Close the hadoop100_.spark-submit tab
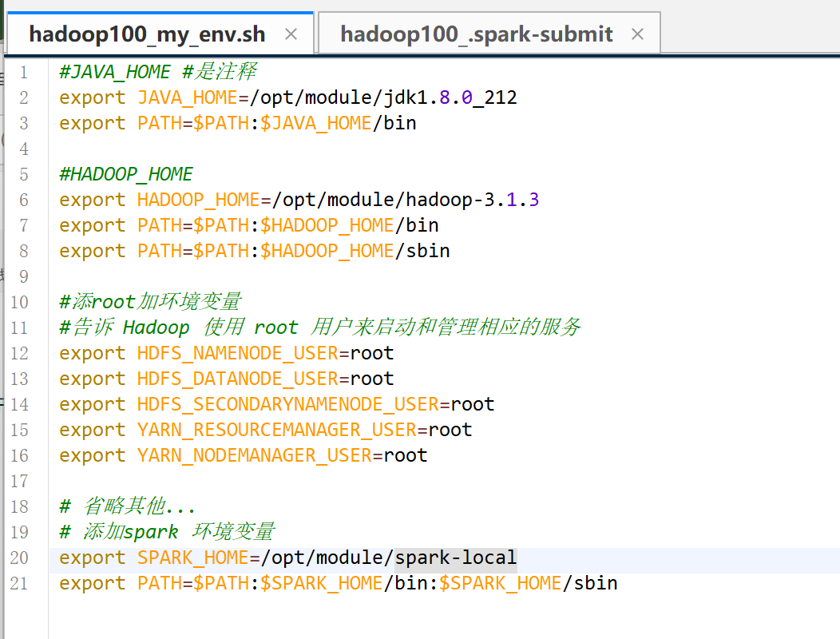Viewport: 840px width, 639px height. pos(637,33)
